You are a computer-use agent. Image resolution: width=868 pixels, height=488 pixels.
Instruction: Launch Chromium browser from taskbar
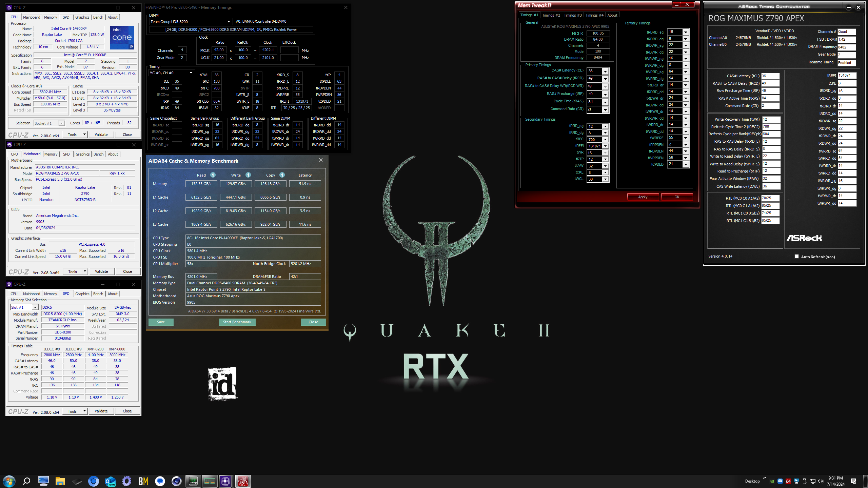pos(93,481)
